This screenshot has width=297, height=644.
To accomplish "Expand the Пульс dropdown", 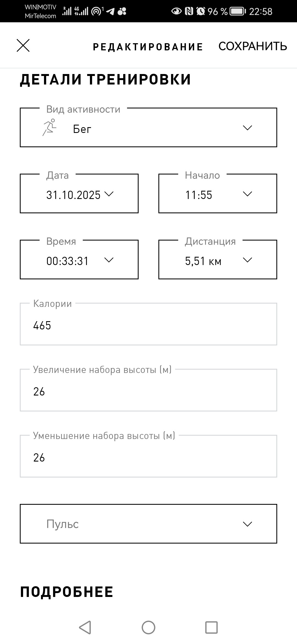I will coord(148,524).
